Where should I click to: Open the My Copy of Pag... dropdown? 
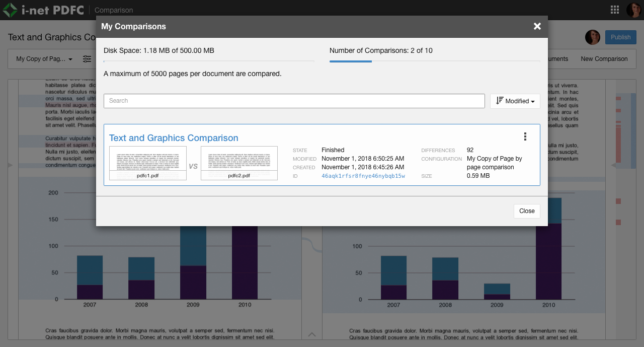(44, 59)
